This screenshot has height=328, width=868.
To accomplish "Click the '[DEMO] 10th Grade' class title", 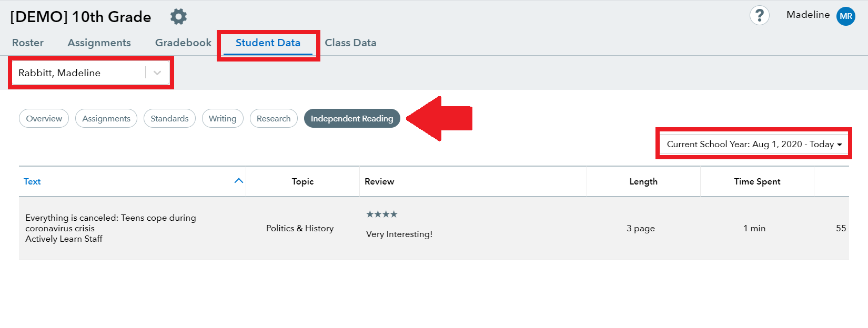I will (80, 17).
